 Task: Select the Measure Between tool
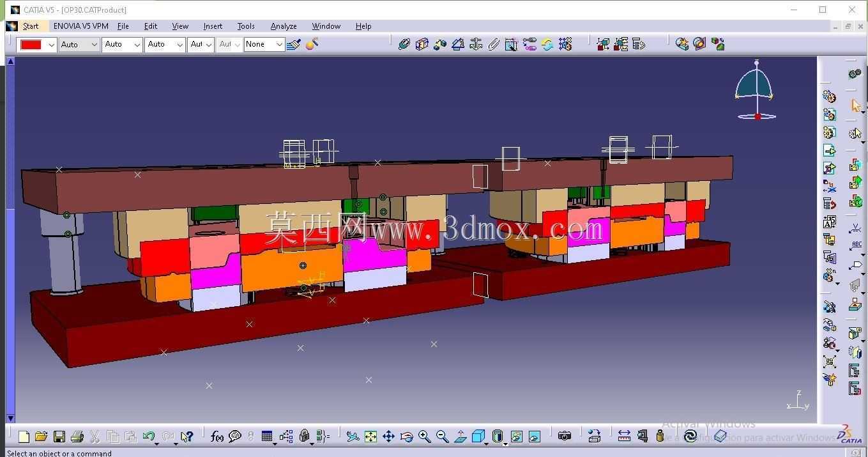click(x=624, y=436)
